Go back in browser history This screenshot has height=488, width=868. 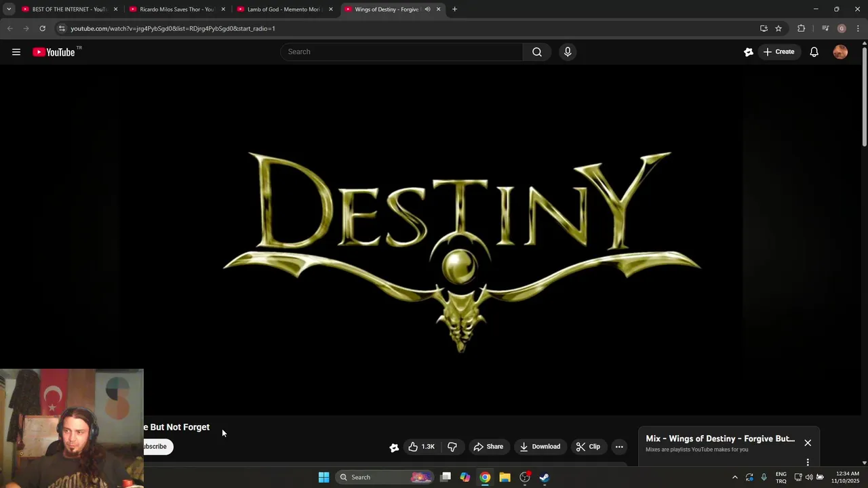pos(9,28)
